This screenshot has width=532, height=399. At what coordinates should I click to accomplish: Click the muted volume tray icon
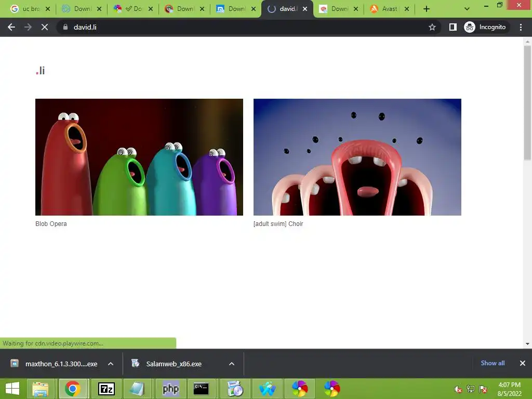(458, 389)
